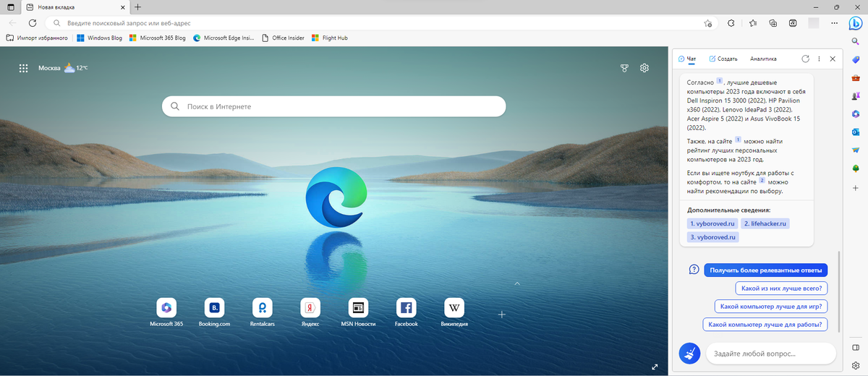The image size is (868, 376).
Task: Add a sidebar app with the plus icon
Action: (x=855, y=187)
